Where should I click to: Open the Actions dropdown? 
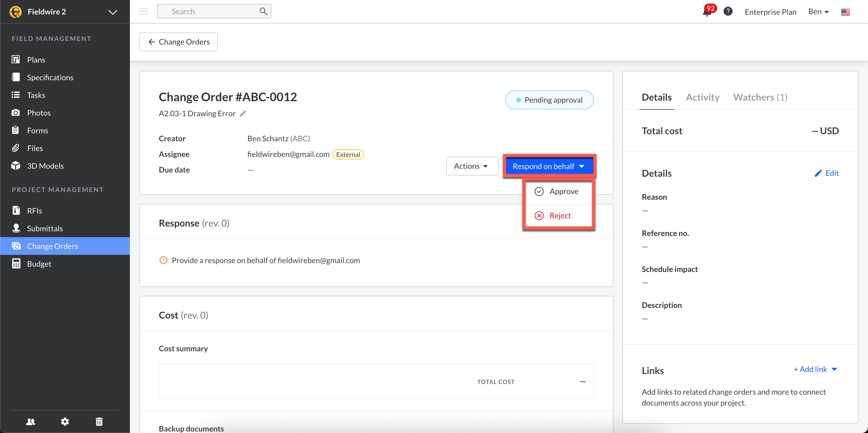472,166
